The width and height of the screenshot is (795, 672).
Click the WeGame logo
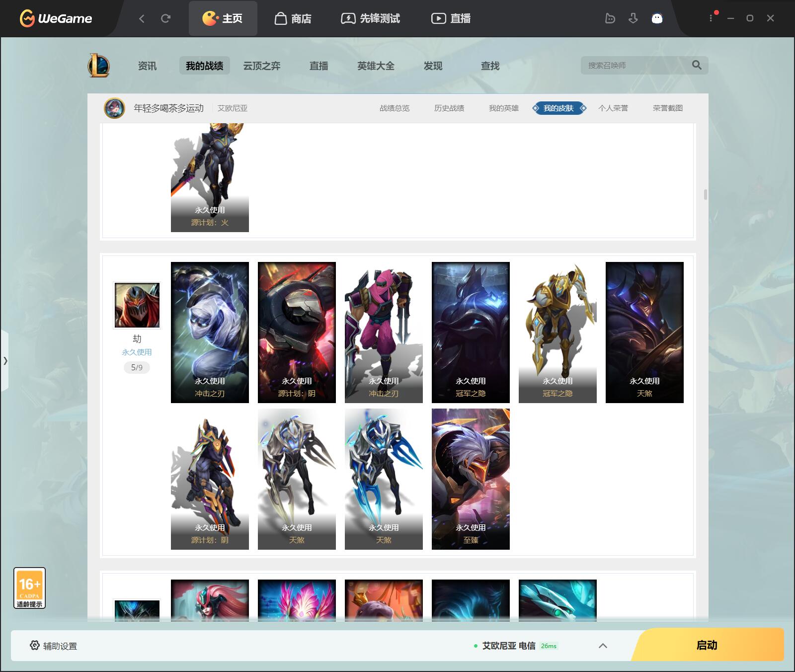click(56, 18)
